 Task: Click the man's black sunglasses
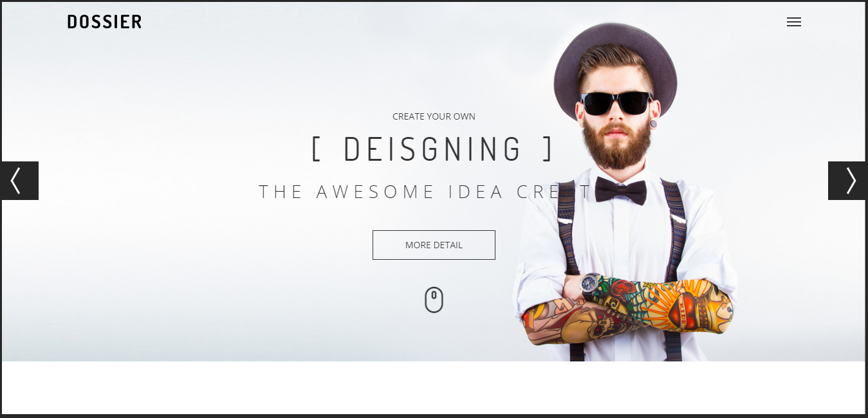coord(616,103)
